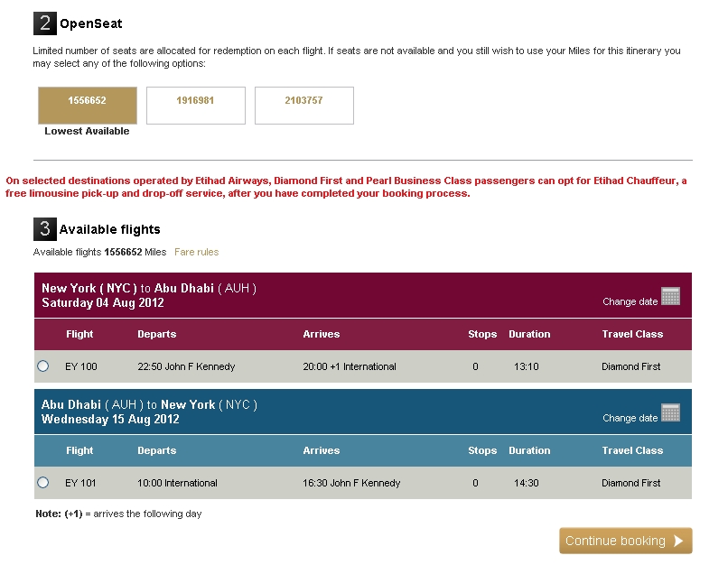Click Travel Class header in the maroon table
Screen dimensions: 728x574
[632, 334]
